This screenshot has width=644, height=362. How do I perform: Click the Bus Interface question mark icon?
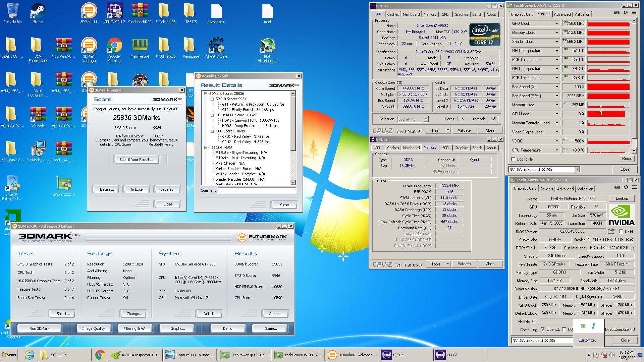tap(633, 248)
